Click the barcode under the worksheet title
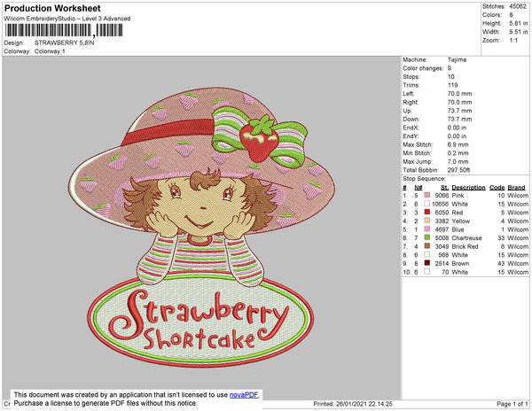The image size is (532, 411). pyautogui.click(x=64, y=30)
